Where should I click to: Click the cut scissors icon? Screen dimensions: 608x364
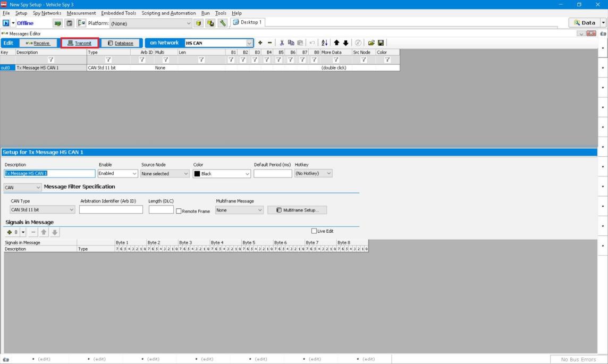[282, 43]
